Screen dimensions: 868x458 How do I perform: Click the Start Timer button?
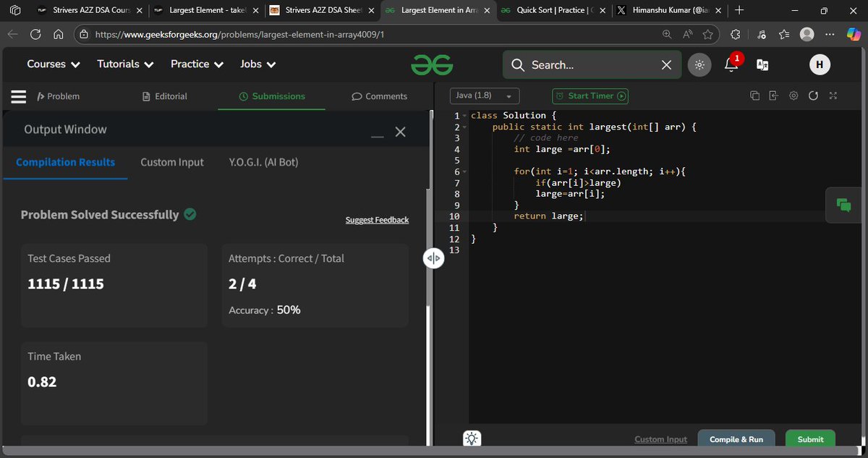click(x=590, y=96)
